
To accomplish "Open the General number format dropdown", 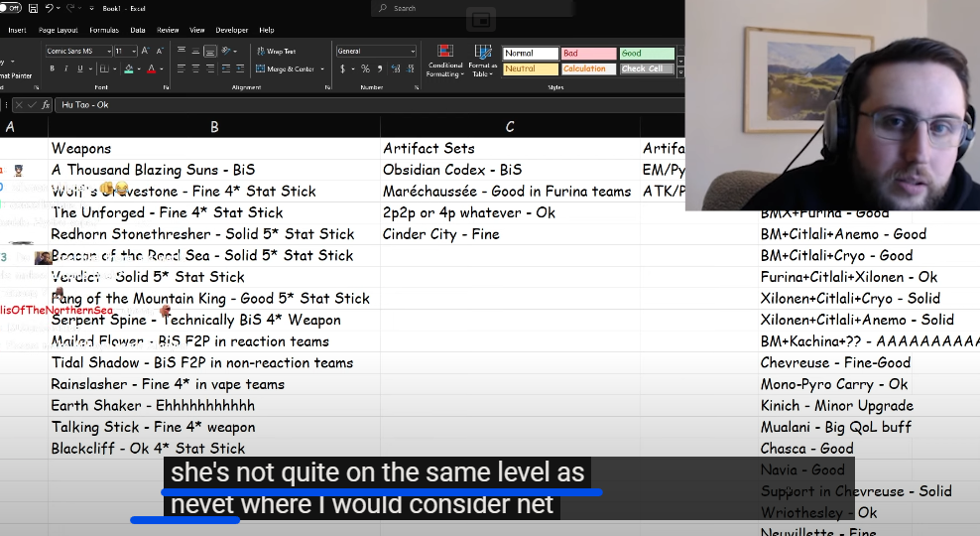I will [413, 52].
